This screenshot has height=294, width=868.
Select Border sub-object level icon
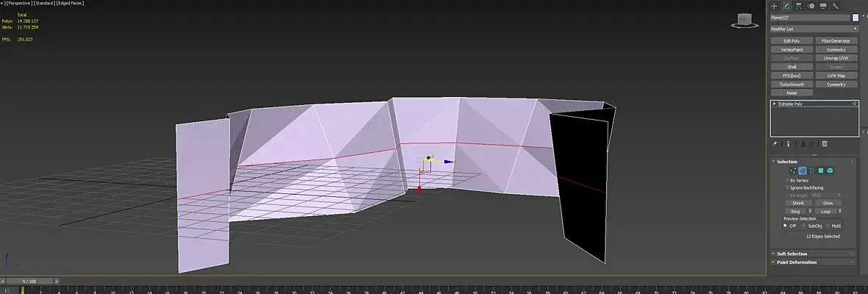pyautogui.click(x=811, y=171)
